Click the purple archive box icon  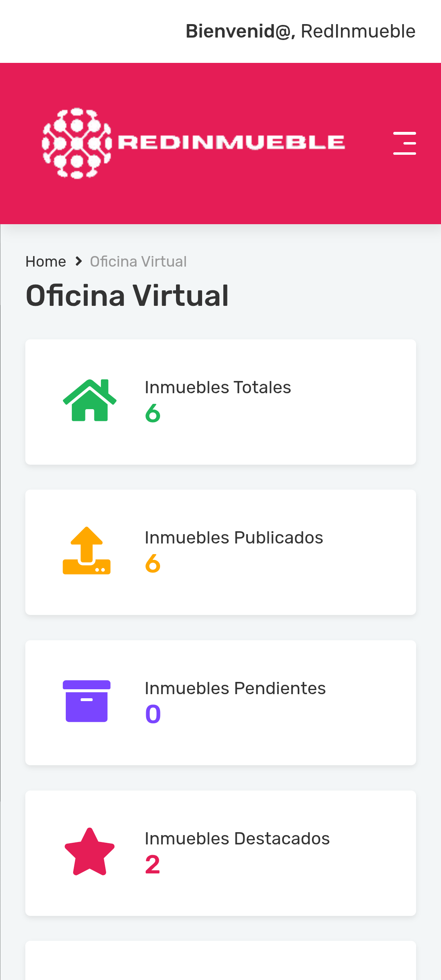(87, 701)
